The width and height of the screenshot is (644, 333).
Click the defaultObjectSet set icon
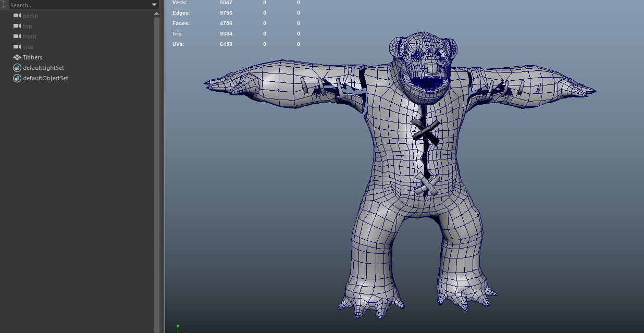coord(17,78)
